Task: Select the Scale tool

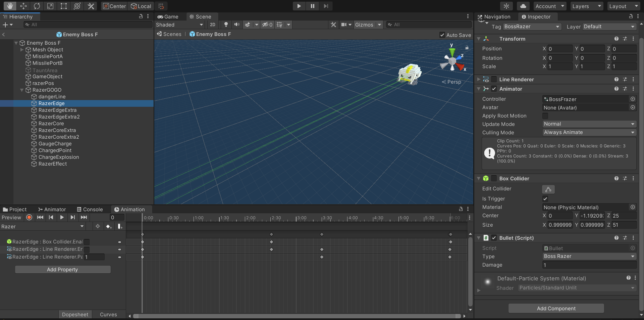Action: coord(50,6)
